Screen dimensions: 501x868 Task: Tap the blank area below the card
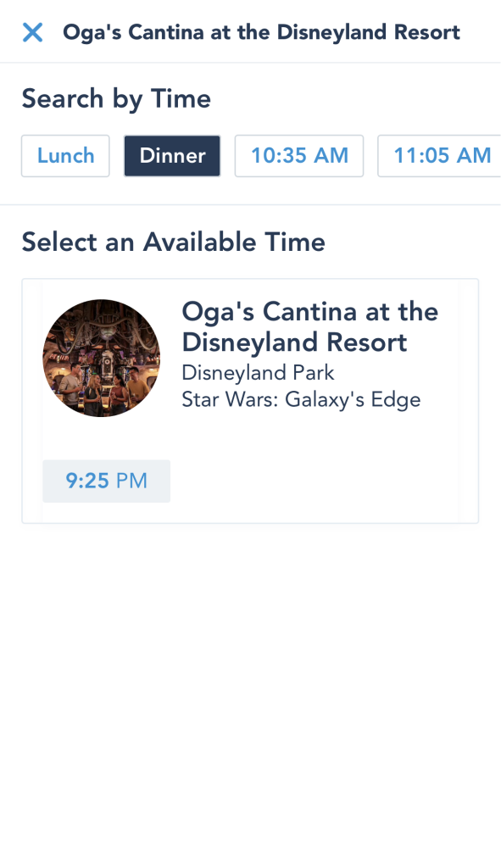250,692
